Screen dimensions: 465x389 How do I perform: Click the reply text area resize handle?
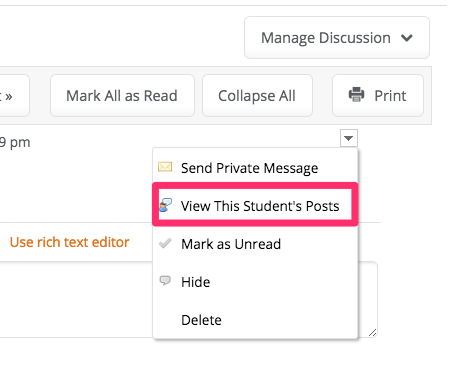(373, 332)
